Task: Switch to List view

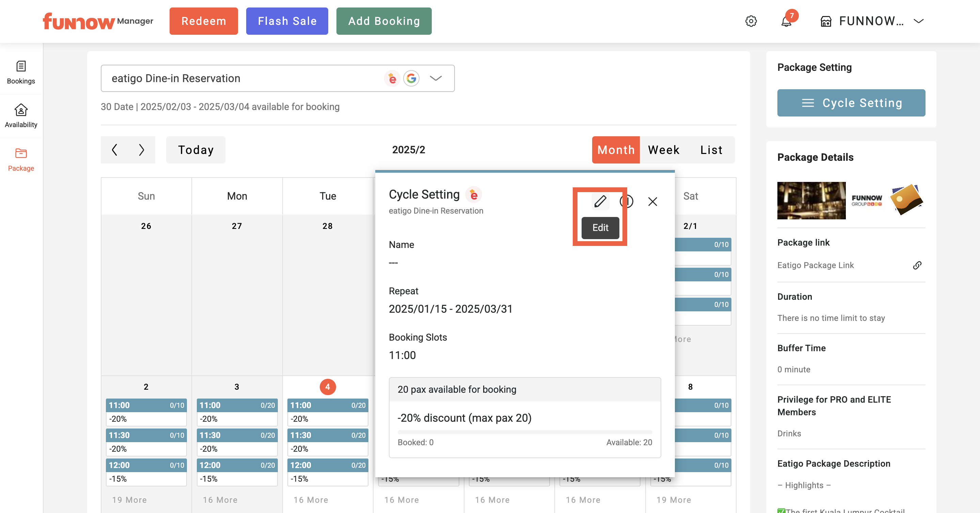Action: tap(711, 150)
